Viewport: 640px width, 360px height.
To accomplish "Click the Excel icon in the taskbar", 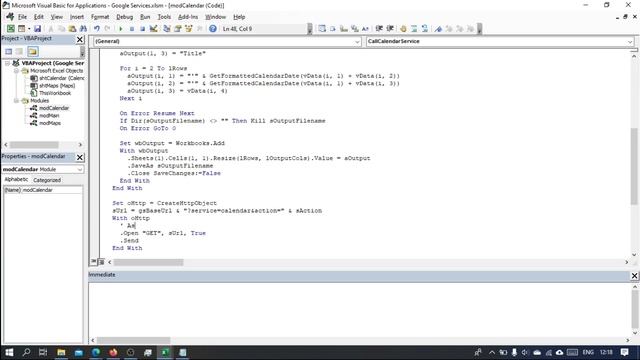I will (x=165, y=352).
